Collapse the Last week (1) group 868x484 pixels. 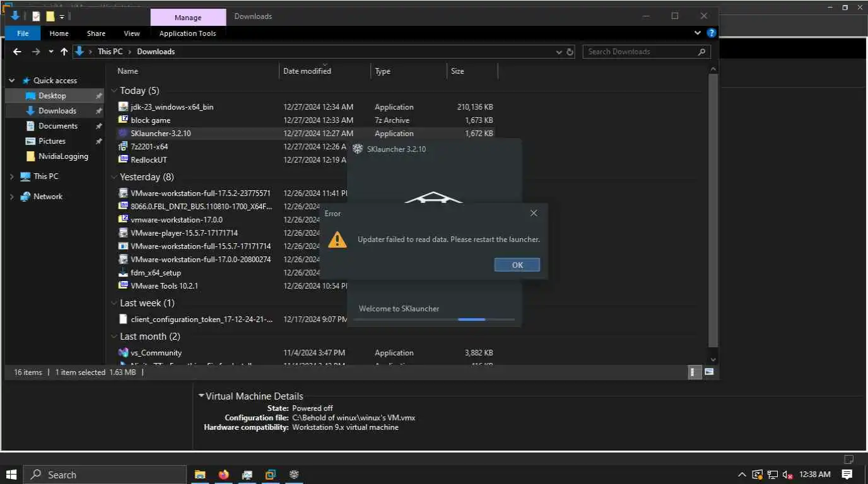click(x=114, y=303)
